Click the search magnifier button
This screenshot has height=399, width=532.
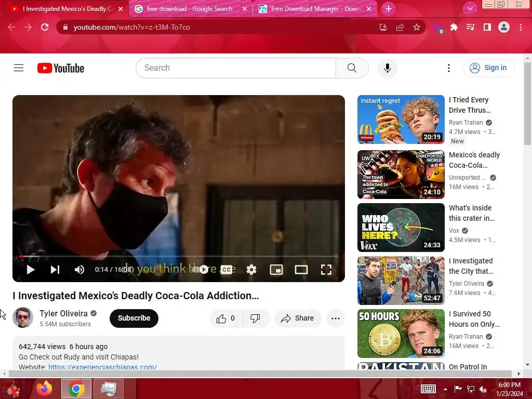pos(352,68)
